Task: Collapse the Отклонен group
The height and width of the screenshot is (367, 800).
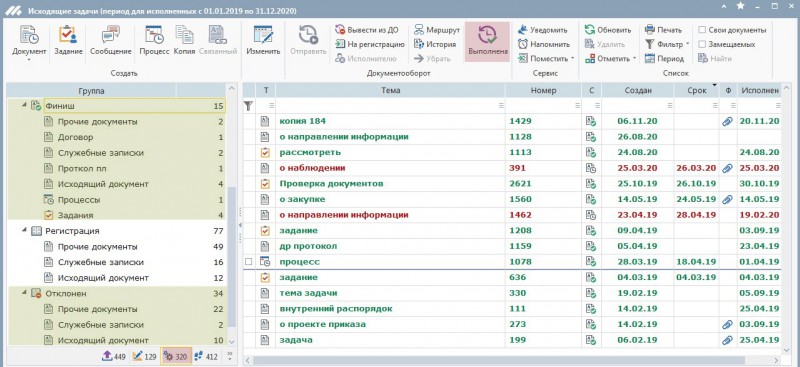Action: [23, 293]
